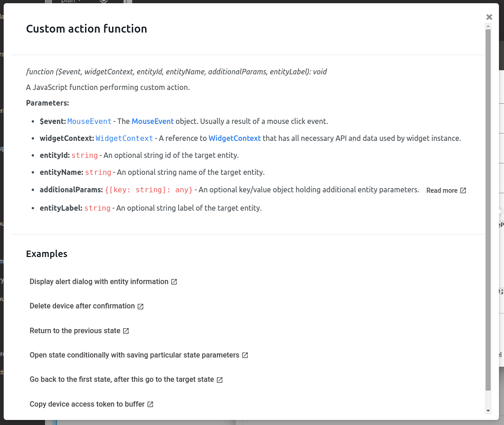This screenshot has height=425, width=504.
Task: Click external link icon after "Display alert dialog with entity information"
Action: click(x=173, y=281)
